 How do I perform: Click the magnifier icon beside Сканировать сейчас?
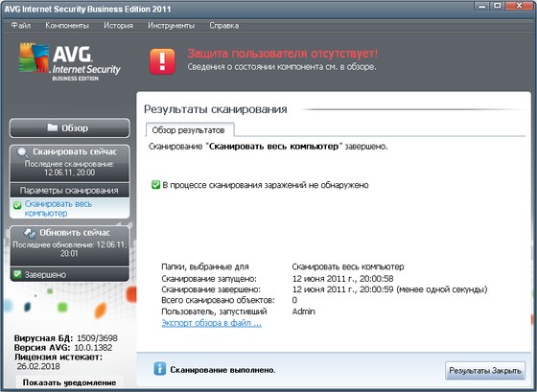23,152
